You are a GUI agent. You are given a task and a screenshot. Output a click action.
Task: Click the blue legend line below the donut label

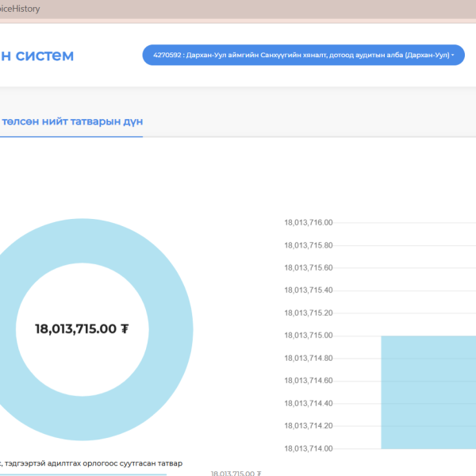pos(79,474)
